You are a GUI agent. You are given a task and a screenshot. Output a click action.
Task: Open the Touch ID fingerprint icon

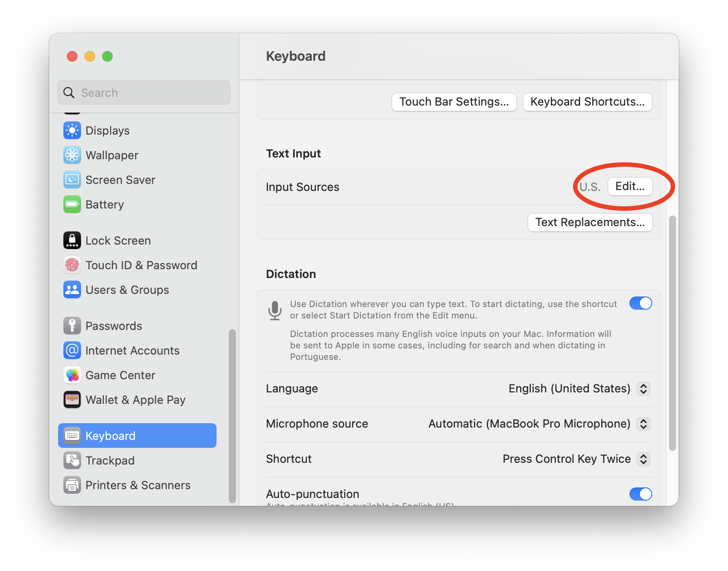72,265
